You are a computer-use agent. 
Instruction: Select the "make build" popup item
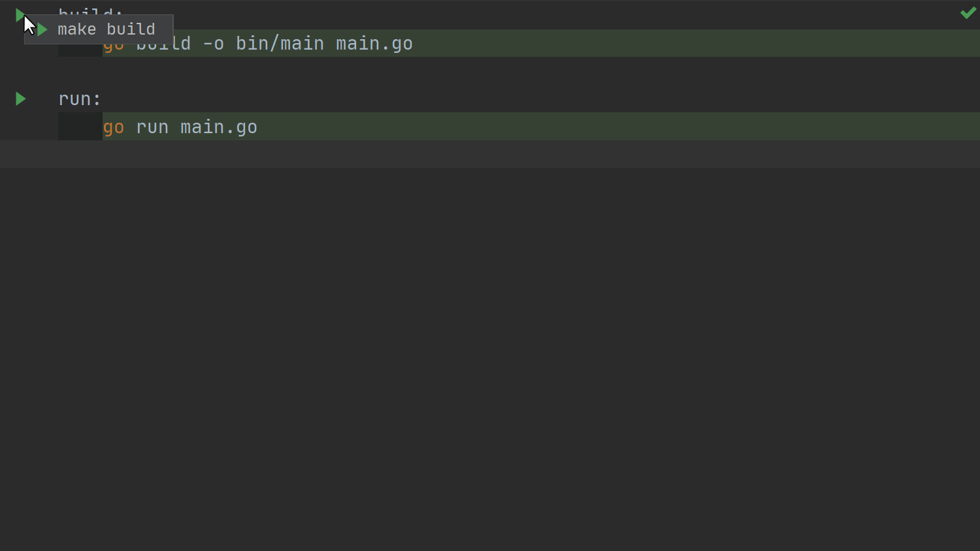click(x=106, y=29)
